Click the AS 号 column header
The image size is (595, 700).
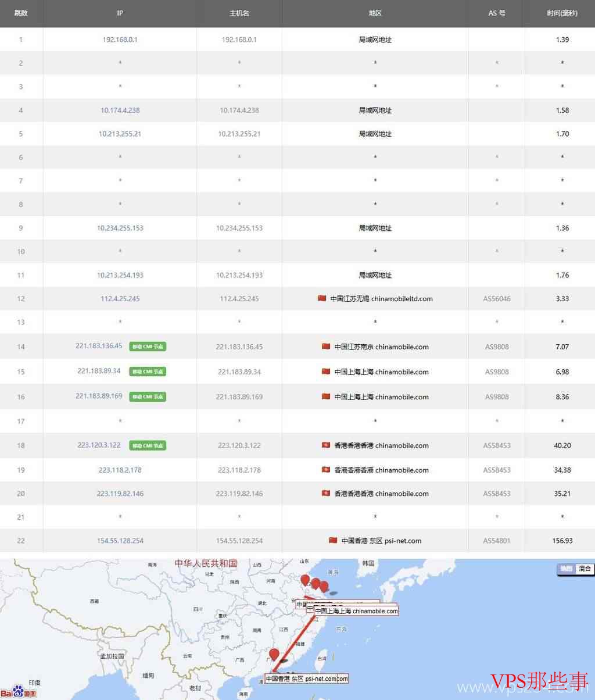coord(496,13)
